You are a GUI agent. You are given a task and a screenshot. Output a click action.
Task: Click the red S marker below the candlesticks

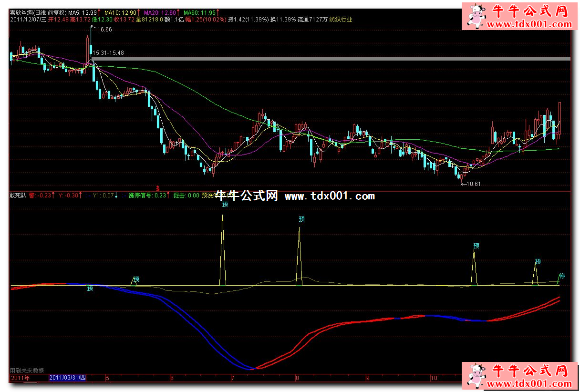point(158,187)
